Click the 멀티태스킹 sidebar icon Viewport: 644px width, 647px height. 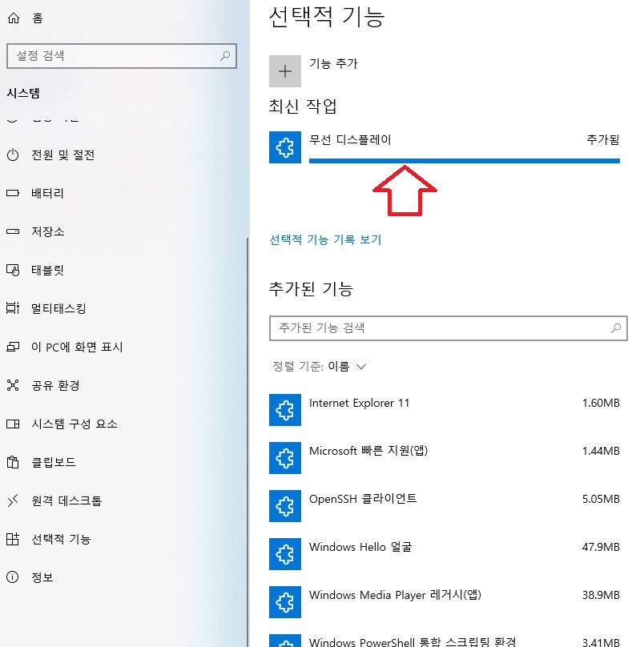click(x=14, y=308)
